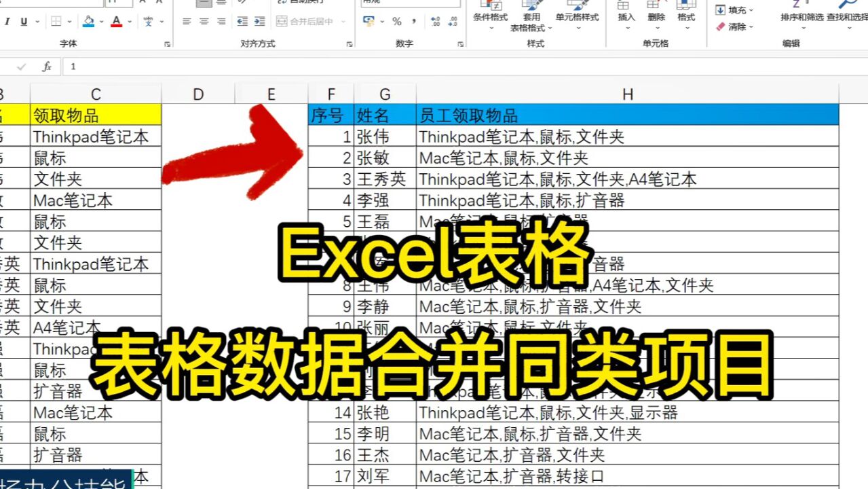Open the 填充 fill menu
Image resolution: width=868 pixels, height=489 pixels.
[734, 10]
